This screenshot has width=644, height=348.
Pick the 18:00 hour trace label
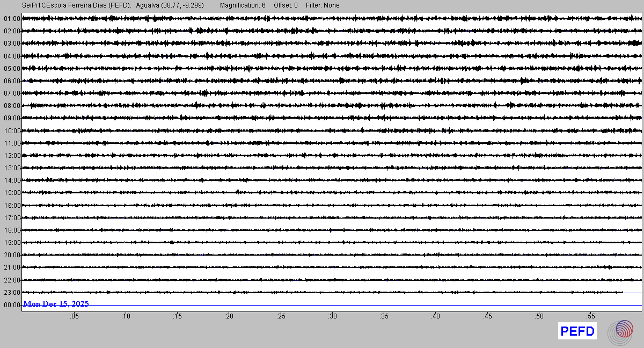pos(11,230)
